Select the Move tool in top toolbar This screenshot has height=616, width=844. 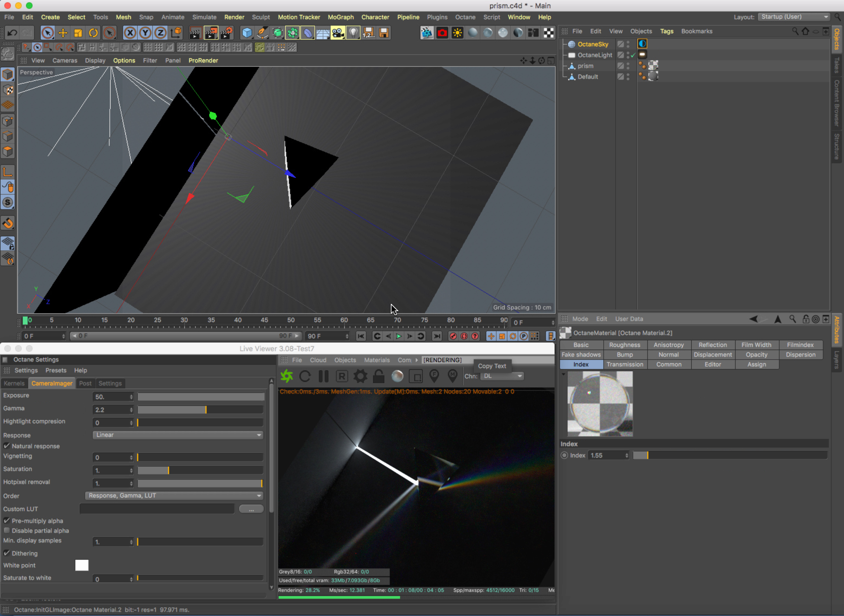pos(63,33)
